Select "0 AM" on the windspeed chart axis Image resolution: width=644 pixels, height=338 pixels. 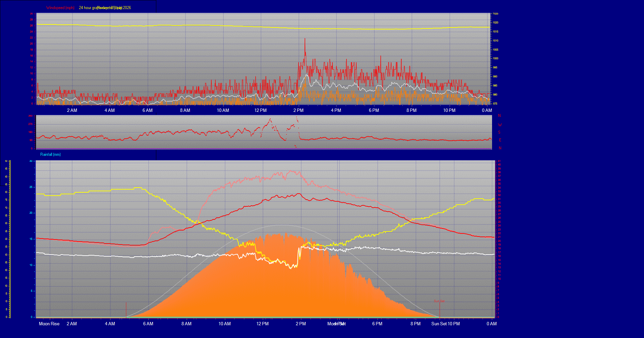coord(487,110)
